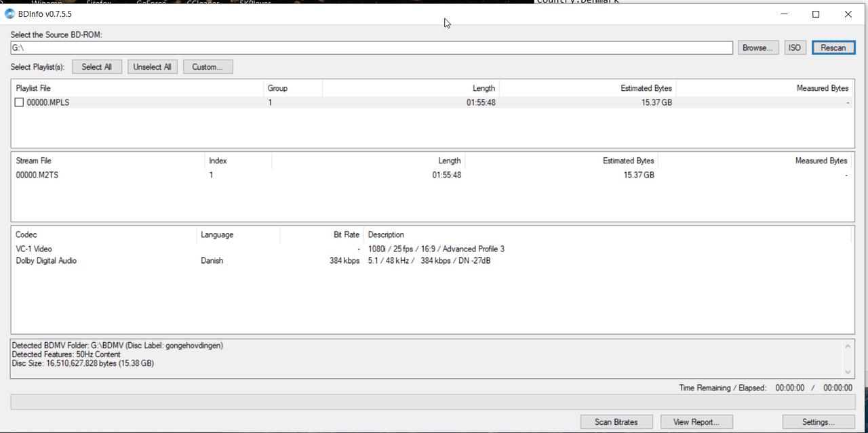
Task: Click playlist Estimated Bytes column header
Action: pyautogui.click(x=588, y=88)
